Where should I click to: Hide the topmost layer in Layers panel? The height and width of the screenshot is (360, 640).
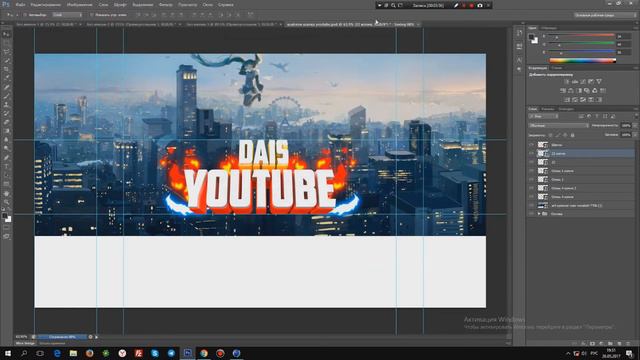(x=532, y=145)
